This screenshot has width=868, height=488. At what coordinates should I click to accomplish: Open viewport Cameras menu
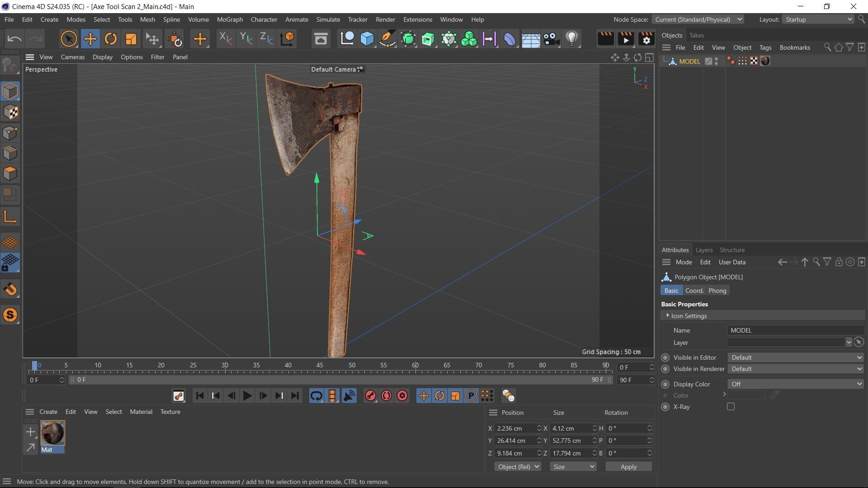[x=73, y=57]
